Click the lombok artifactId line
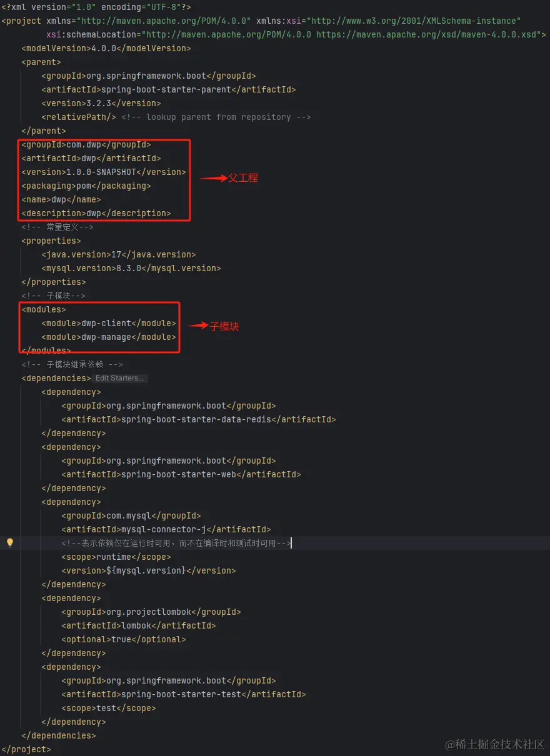Screen dimensions: 550x756 pos(139,625)
